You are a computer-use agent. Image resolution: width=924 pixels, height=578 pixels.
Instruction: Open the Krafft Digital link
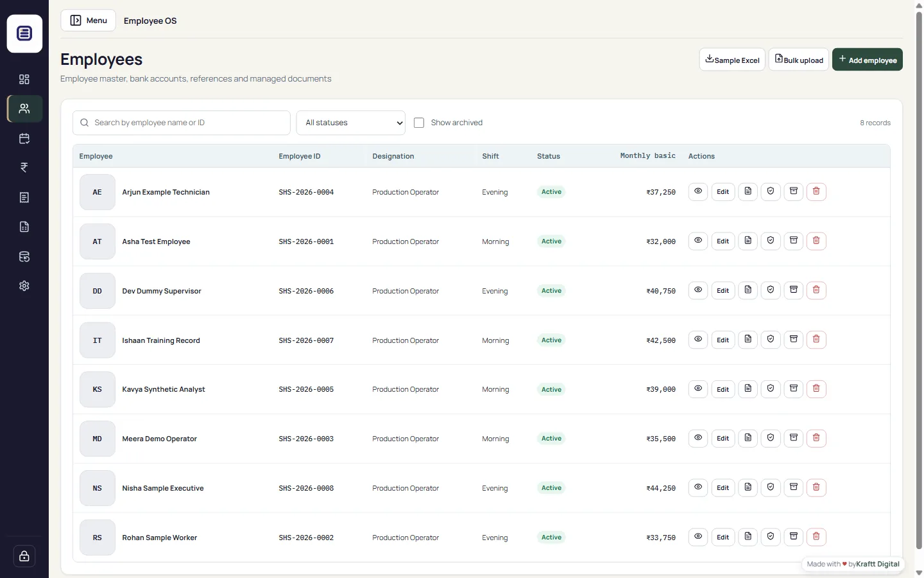[x=877, y=564]
